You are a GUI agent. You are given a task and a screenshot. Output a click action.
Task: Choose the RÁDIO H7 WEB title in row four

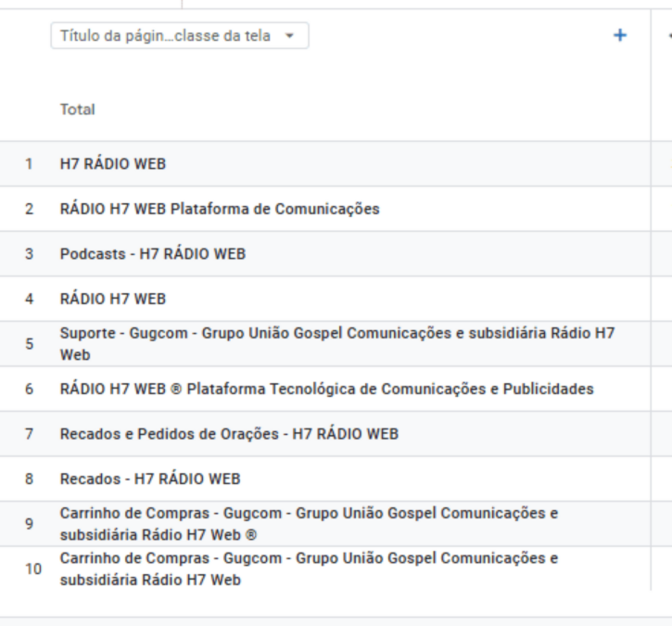coord(113,299)
